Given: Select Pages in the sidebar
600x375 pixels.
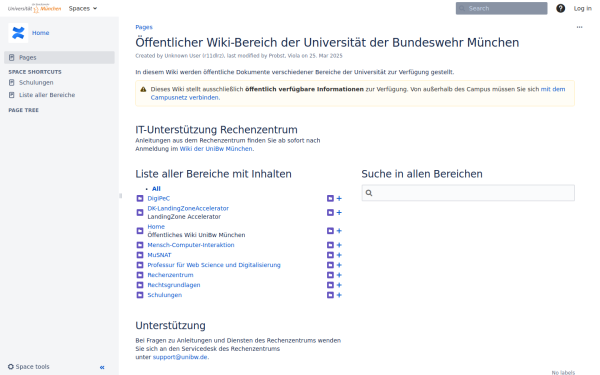Looking at the screenshot, I should (59, 57).
